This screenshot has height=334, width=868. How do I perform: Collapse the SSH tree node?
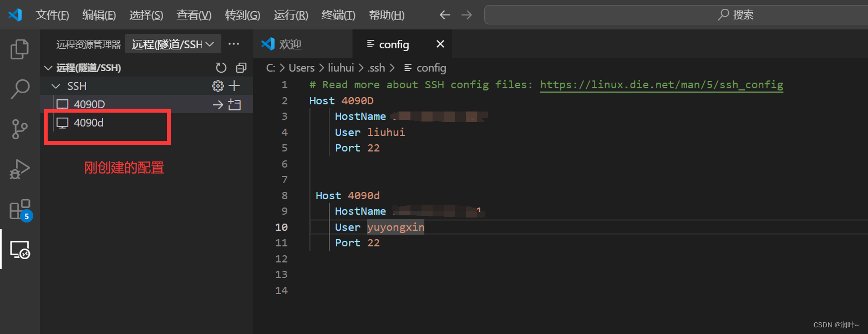pos(55,86)
